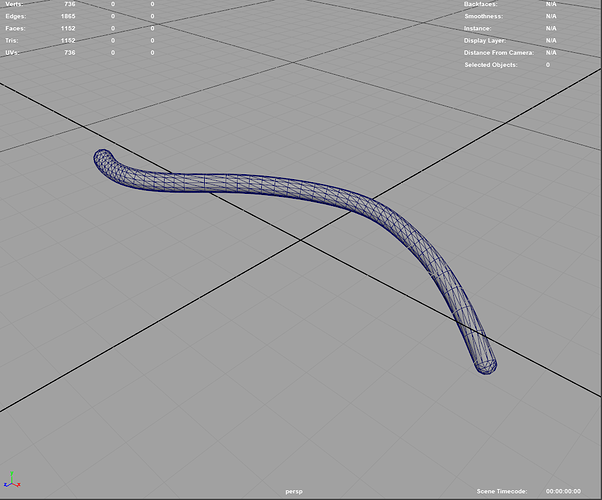This screenshot has width=602, height=500.
Task: Click the Faces value 1152
Action: pos(67,29)
